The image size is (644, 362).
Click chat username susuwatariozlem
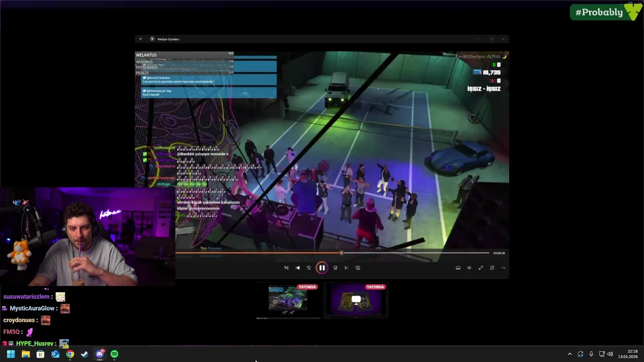coord(27,297)
